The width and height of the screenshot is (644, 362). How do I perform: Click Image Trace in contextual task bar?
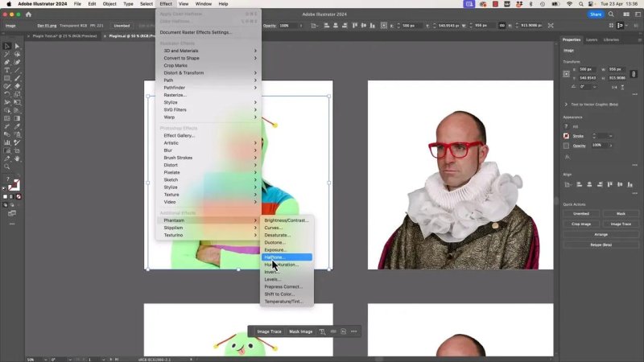click(x=269, y=331)
